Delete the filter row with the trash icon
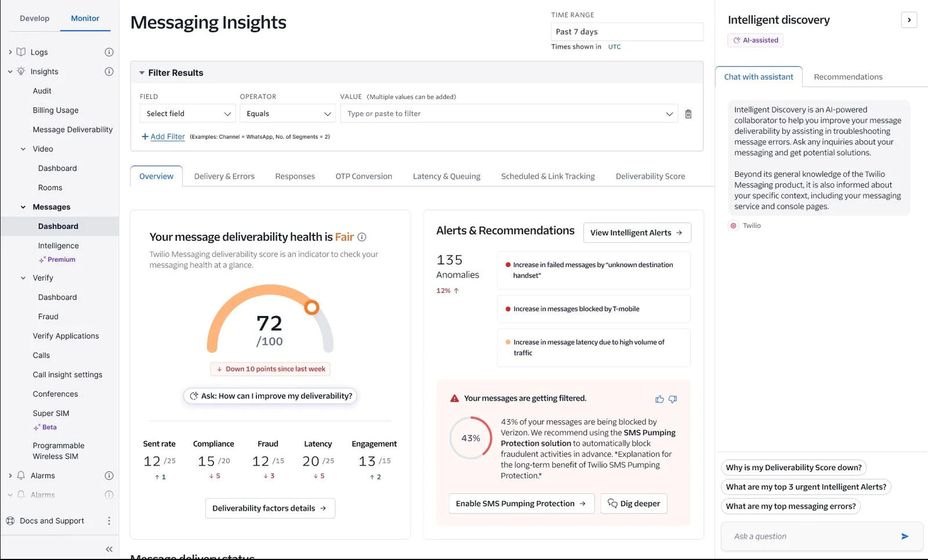This screenshot has width=928, height=560. [x=688, y=114]
